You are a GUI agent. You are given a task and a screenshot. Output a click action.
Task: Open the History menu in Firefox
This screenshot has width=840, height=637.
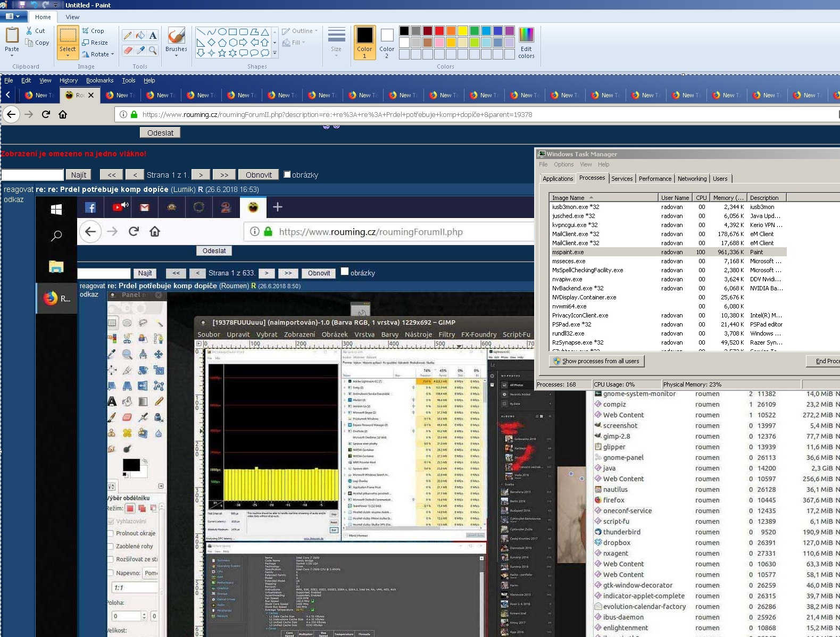point(69,80)
